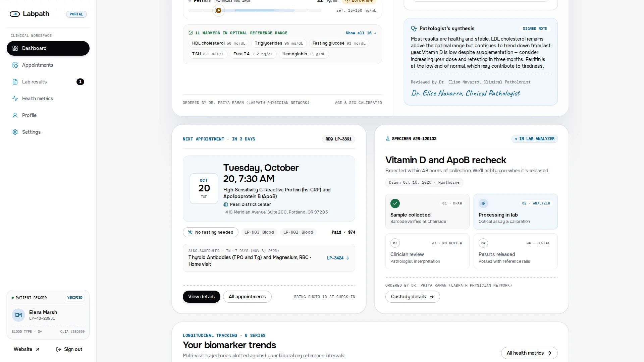Click the Results released step card
Image resolution: width=644 pixels, height=362 pixels.
tap(516, 251)
